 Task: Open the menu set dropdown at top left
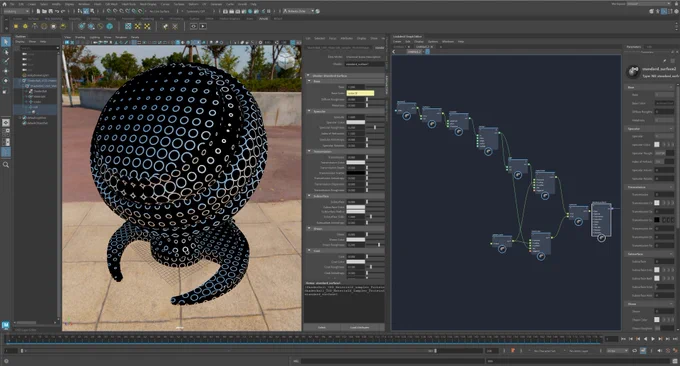coord(16,11)
